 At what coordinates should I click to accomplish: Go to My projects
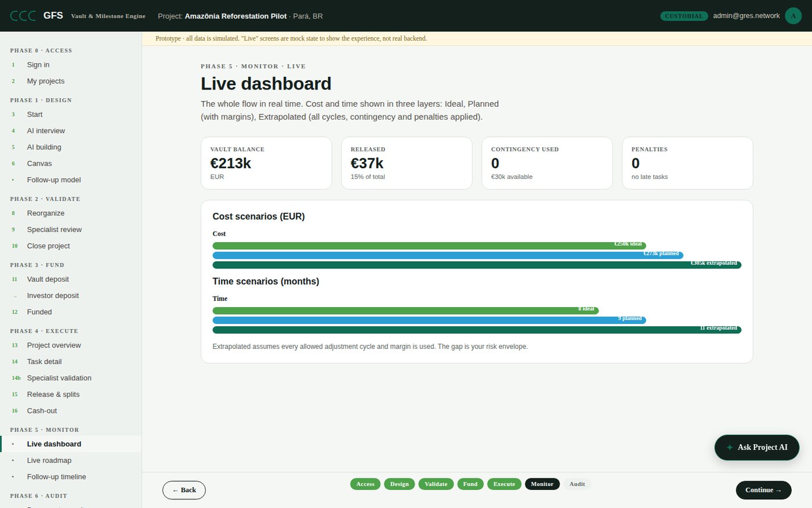tap(71, 81)
